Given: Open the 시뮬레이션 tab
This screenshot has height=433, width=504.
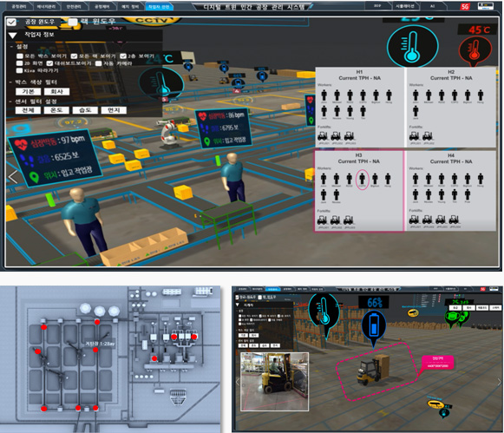Looking at the screenshot, I should 405,6.
